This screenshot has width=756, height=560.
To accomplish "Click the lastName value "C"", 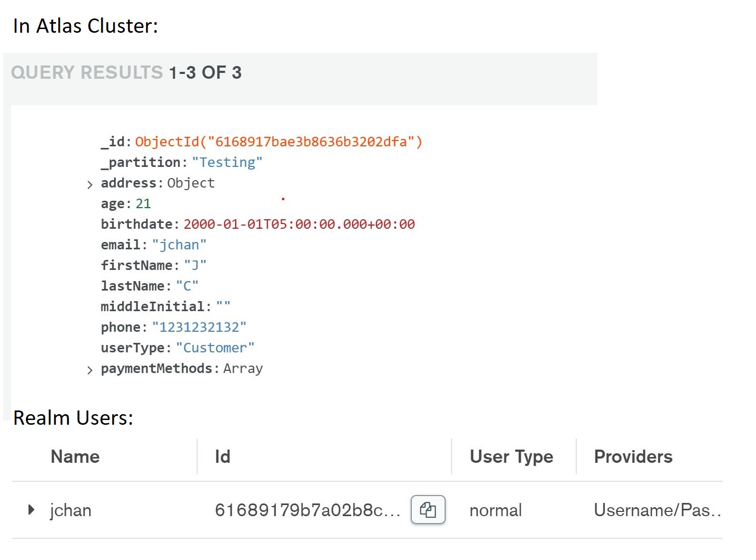I will click(187, 286).
